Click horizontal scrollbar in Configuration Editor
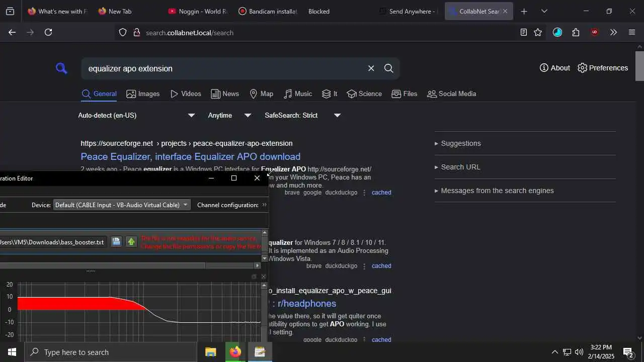This screenshot has height=362, width=644. tap(103, 265)
